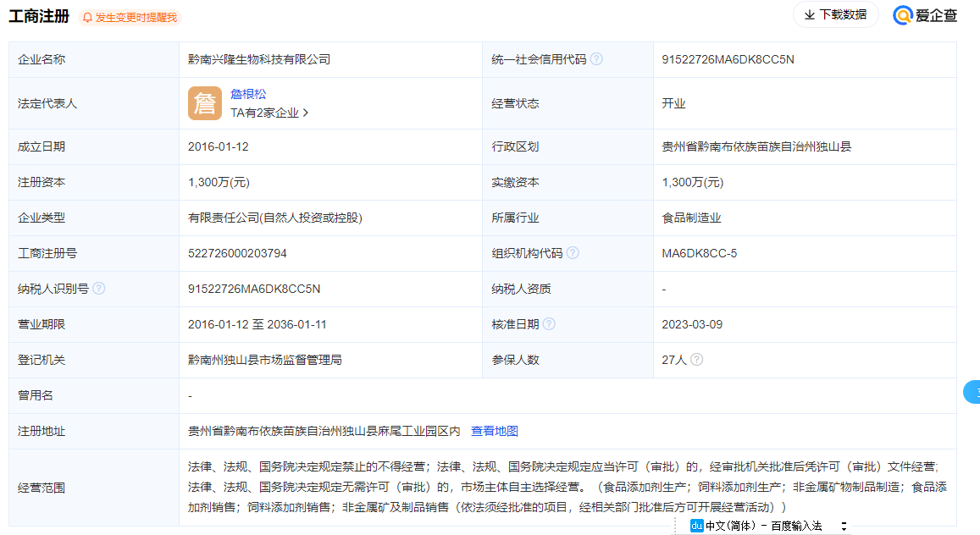980x535 pixels.
Task: Click the 下载数据 download button
Action: tap(836, 14)
